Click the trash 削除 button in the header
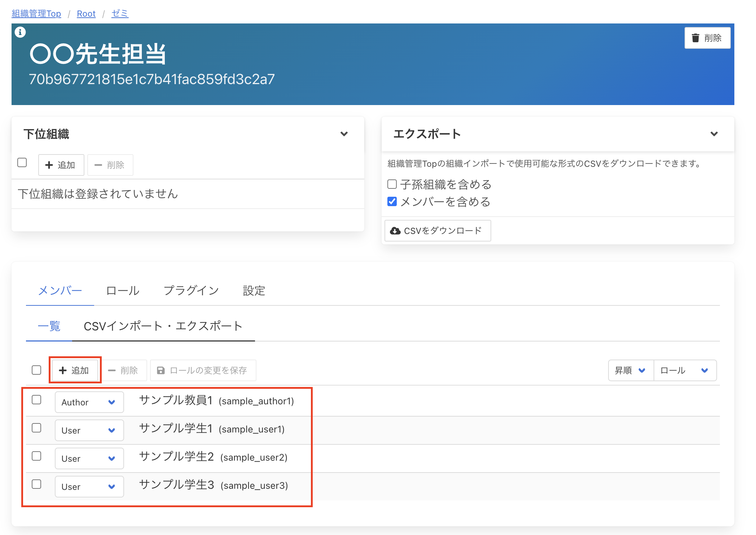This screenshot has width=756, height=535. tap(707, 38)
